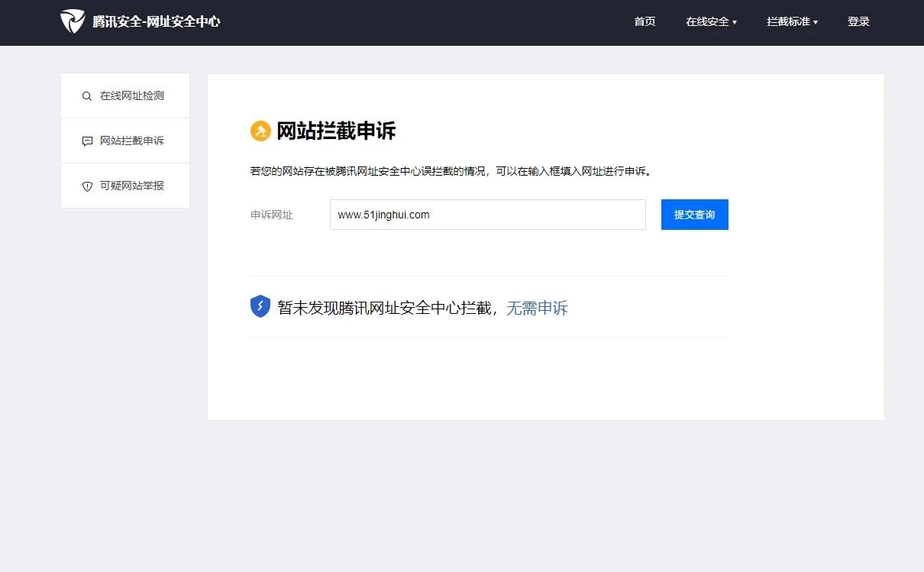
Task: Click the Tencent Security shield logo
Action: click(x=73, y=21)
